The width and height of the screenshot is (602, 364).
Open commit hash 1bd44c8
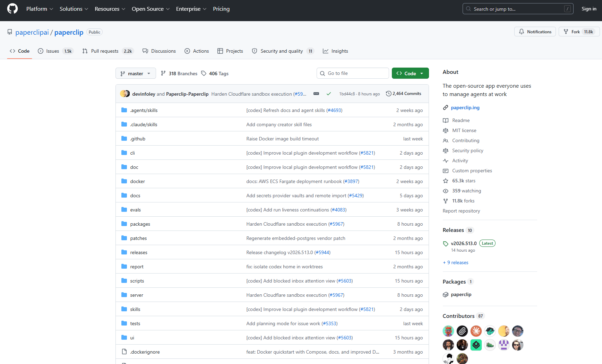point(347,94)
